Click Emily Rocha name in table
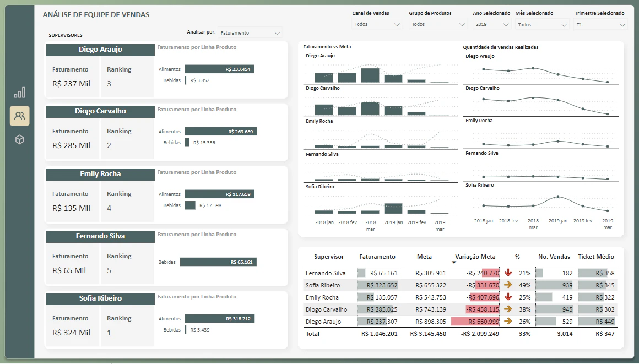The height and width of the screenshot is (364, 639). [322, 297]
